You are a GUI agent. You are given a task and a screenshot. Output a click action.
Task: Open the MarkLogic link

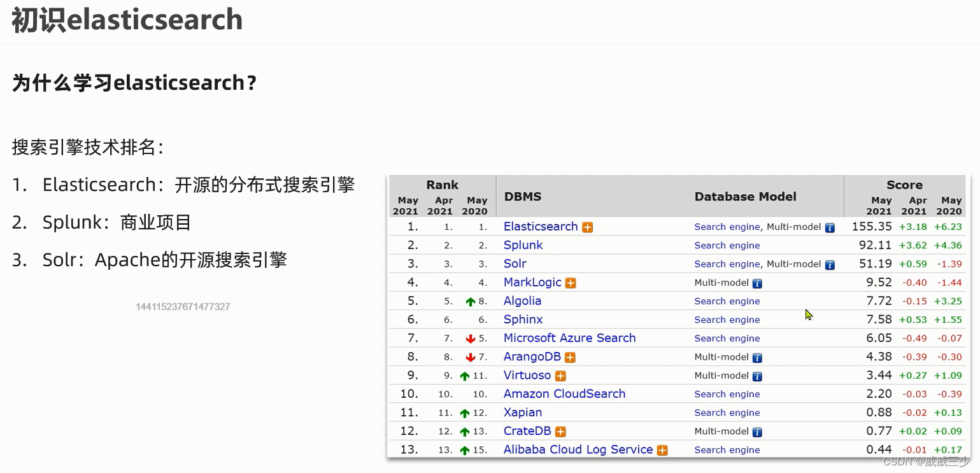532,282
